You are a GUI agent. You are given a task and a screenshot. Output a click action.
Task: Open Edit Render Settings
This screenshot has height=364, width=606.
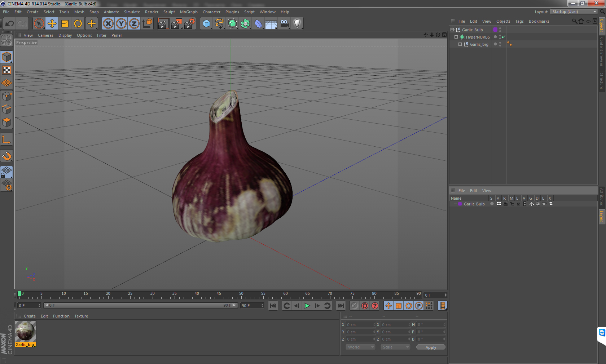click(190, 24)
